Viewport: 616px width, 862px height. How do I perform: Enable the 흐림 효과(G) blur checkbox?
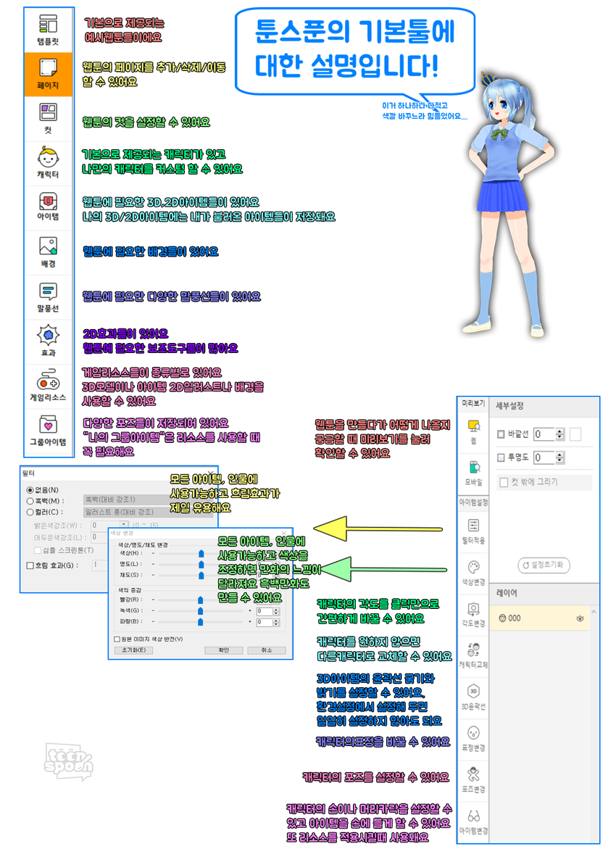click(x=30, y=565)
